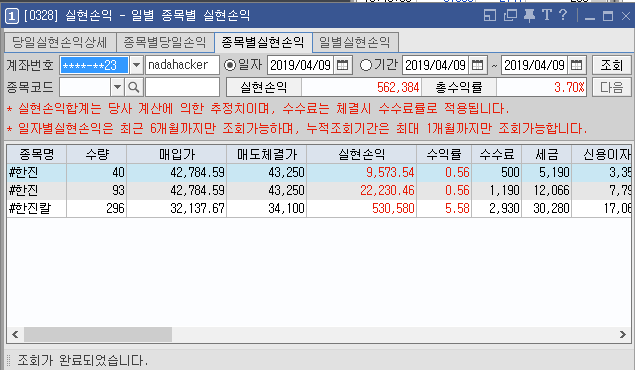
Task: Click the right scroll arrow of the table
Action: click(x=622, y=334)
